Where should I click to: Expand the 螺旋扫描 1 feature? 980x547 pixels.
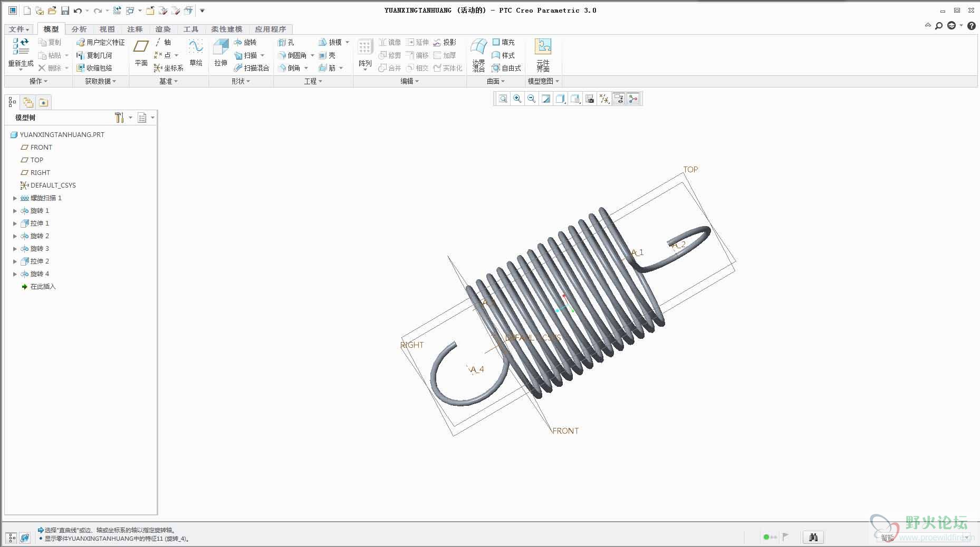[15, 198]
